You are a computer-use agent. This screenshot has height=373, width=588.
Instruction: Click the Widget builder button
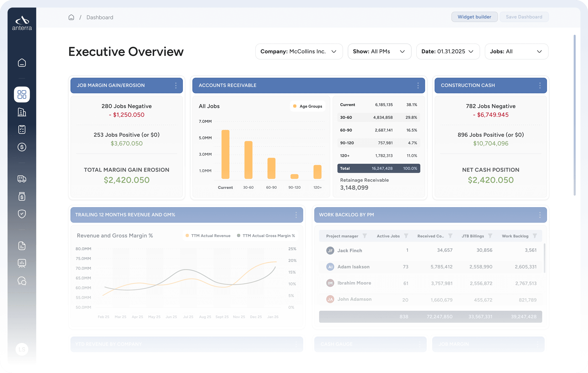[474, 17]
